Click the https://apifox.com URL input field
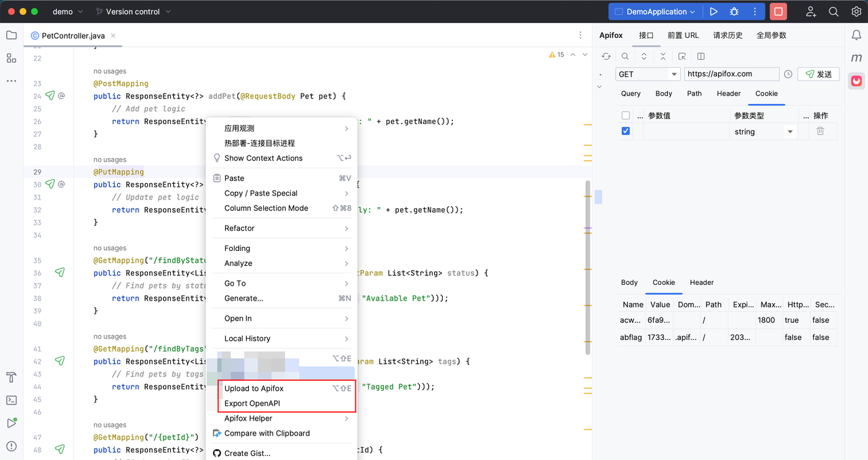The height and width of the screenshot is (460, 868). (x=732, y=74)
